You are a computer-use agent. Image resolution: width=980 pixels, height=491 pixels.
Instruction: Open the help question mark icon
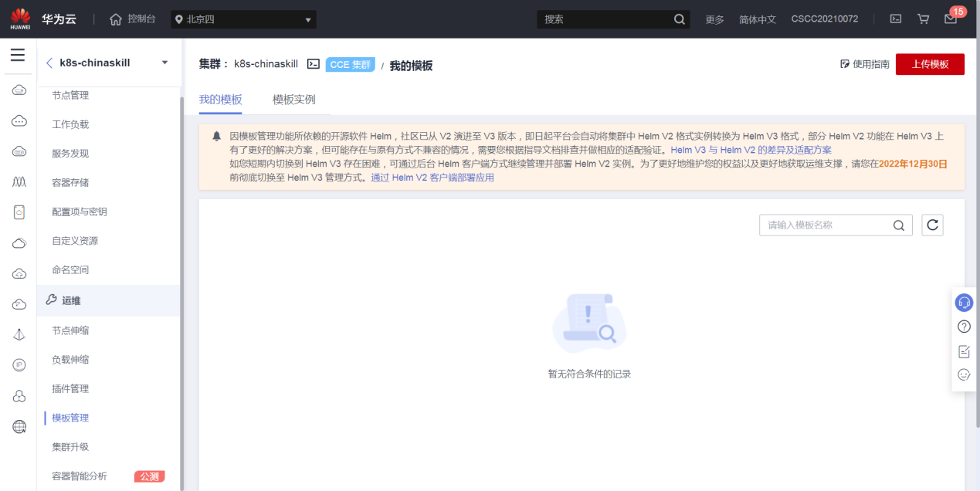click(964, 327)
